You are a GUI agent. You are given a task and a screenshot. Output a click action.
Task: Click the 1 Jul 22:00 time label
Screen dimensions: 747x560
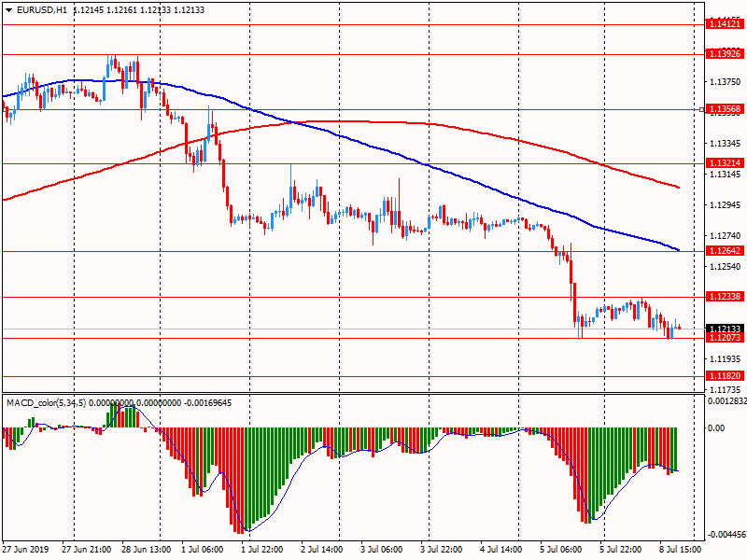[262, 549]
